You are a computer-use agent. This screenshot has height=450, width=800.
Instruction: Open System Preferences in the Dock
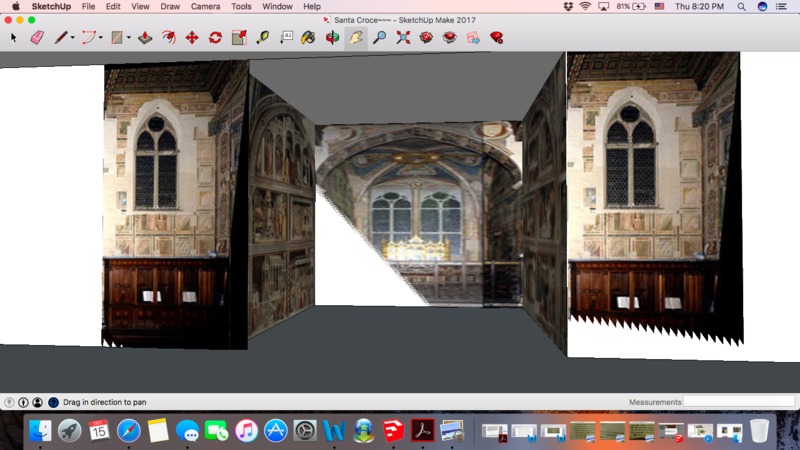pos(305,431)
